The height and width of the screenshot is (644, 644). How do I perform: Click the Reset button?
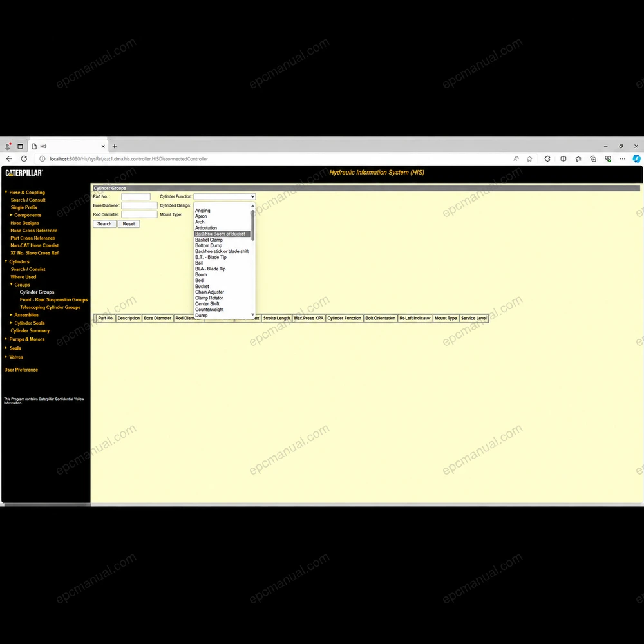[129, 224]
